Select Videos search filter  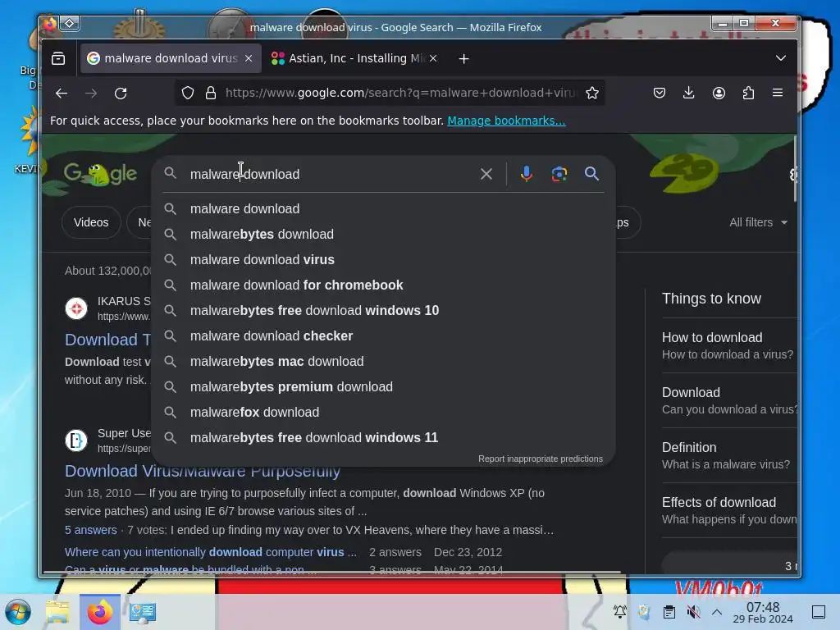click(x=91, y=222)
